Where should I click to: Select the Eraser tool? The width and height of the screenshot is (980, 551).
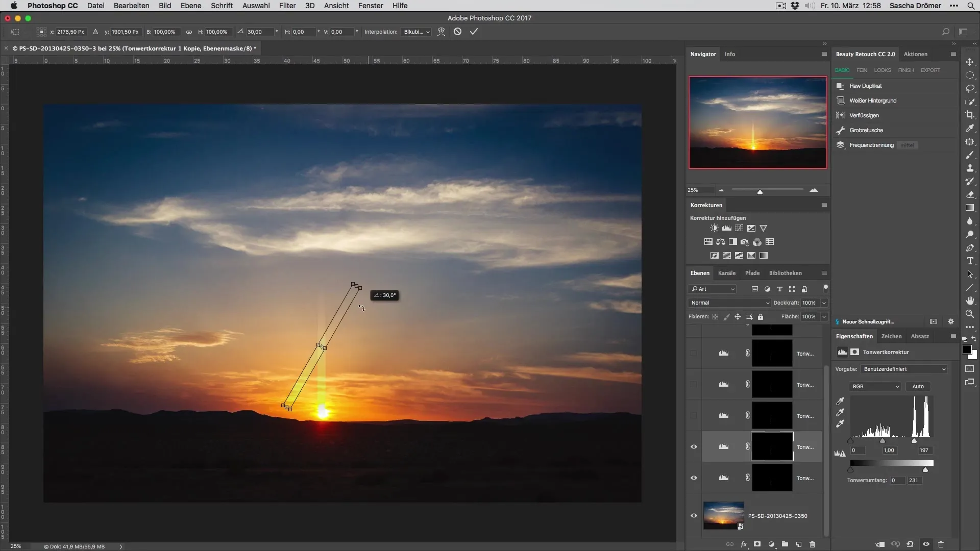[970, 194]
